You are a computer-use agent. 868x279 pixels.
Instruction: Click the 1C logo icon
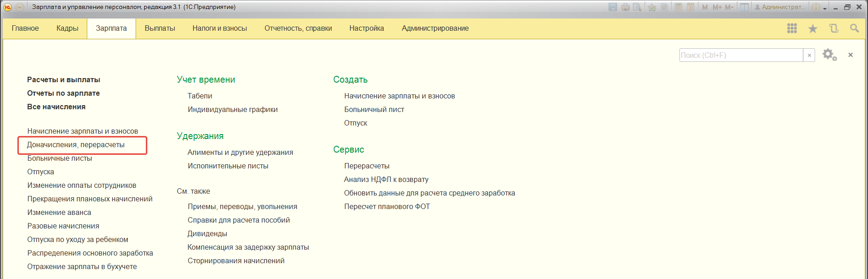point(8,7)
